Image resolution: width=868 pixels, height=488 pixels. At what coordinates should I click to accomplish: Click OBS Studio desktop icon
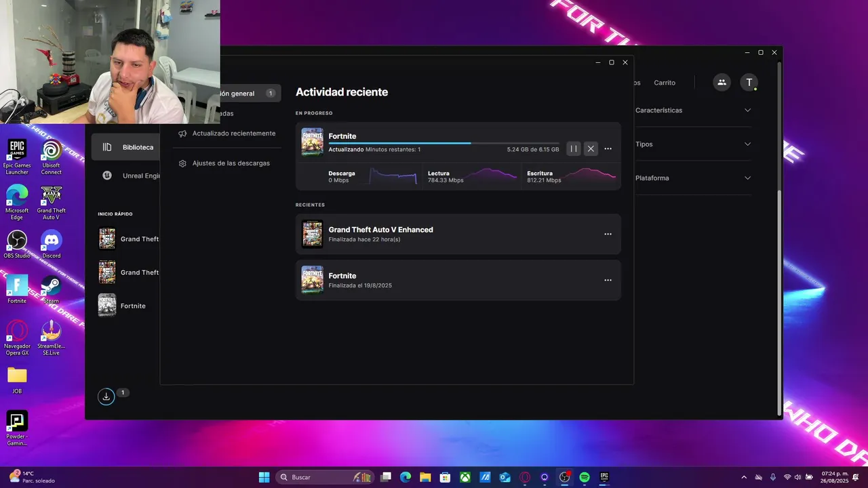[x=17, y=245]
